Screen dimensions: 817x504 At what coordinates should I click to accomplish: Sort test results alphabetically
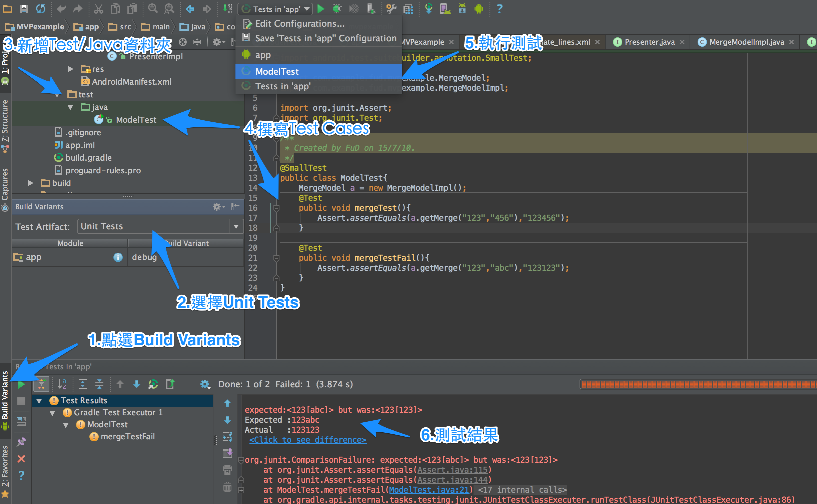(x=62, y=384)
